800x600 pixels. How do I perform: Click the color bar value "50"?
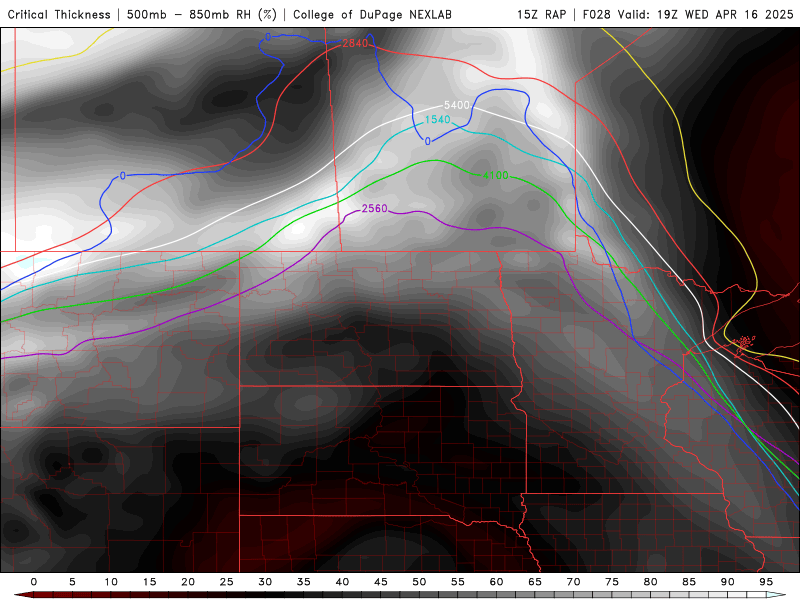click(419, 582)
